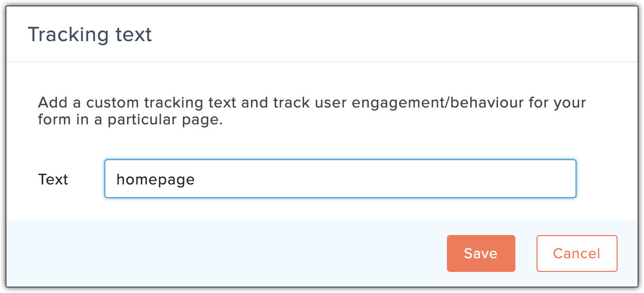Confirm tracking text with the orange Save button
644x293 pixels.
(481, 253)
